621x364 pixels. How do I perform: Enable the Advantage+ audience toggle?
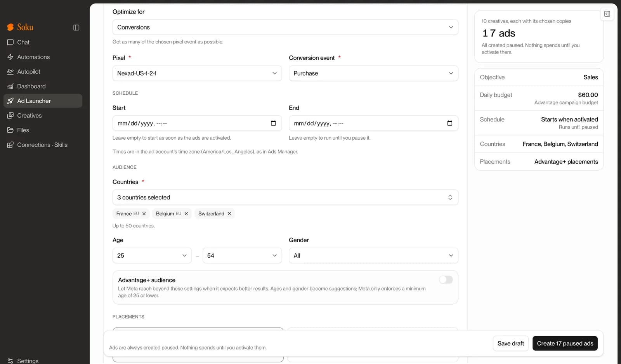tap(446, 280)
